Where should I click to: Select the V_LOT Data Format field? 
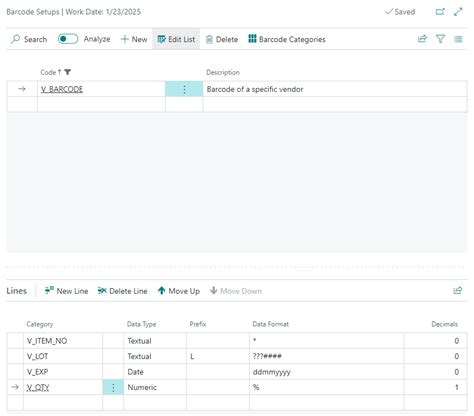pos(326,356)
